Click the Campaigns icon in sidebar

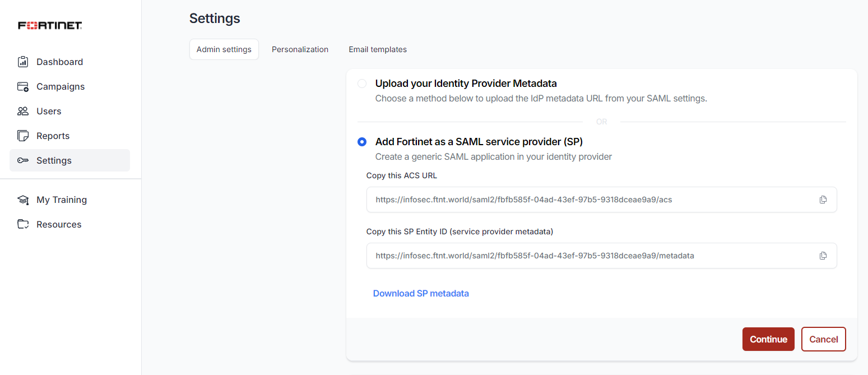(23, 86)
